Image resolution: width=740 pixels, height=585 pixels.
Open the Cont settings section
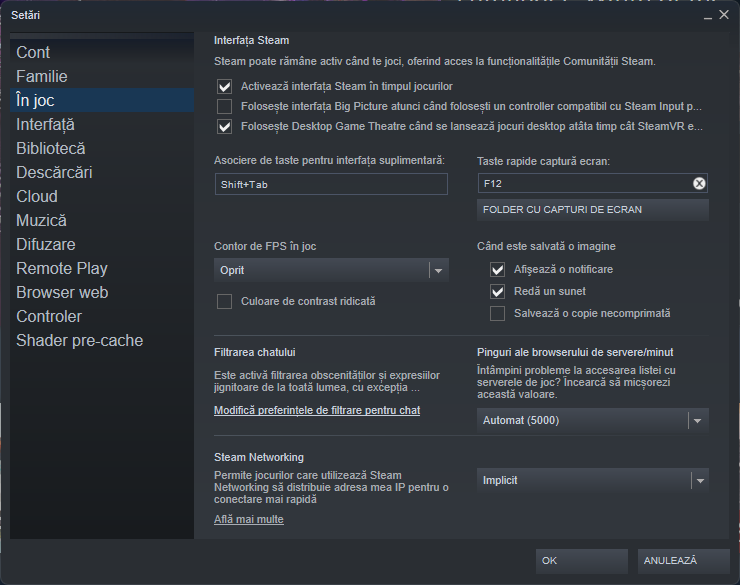[102, 52]
